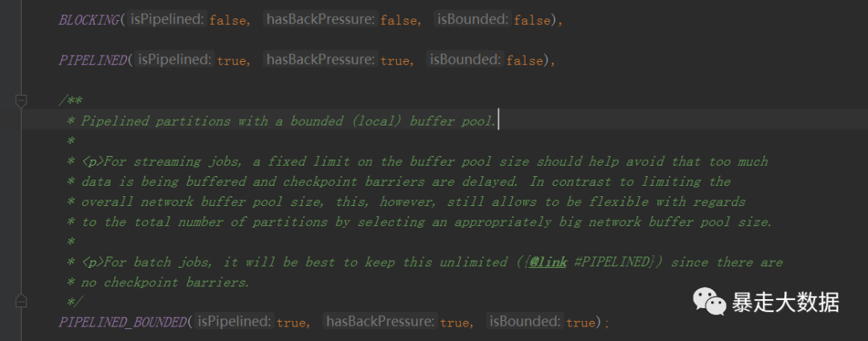Click the isBounded hint on the PIPELINED_BOUNDED line

click(x=526, y=322)
